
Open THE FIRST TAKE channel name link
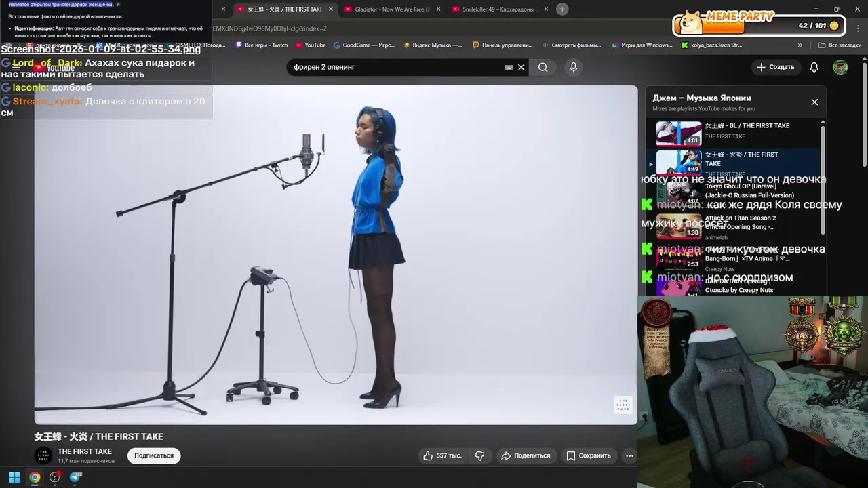(x=85, y=451)
